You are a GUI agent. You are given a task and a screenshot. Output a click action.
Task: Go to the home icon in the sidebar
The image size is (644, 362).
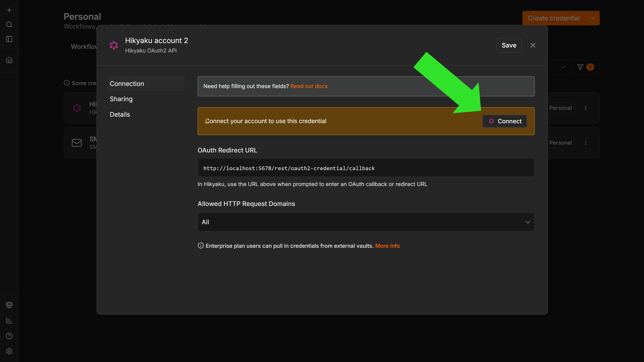(9, 60)
